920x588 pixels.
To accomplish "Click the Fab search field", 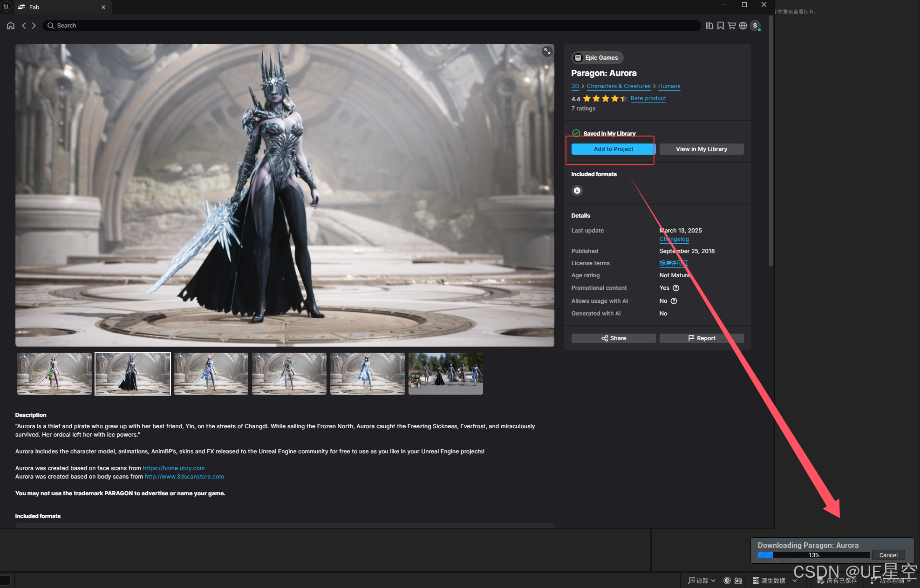I will point(372,26).
